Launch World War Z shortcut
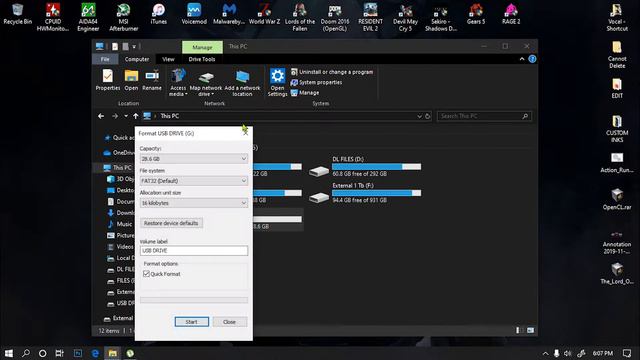640x360 pixels. point(264,14)
